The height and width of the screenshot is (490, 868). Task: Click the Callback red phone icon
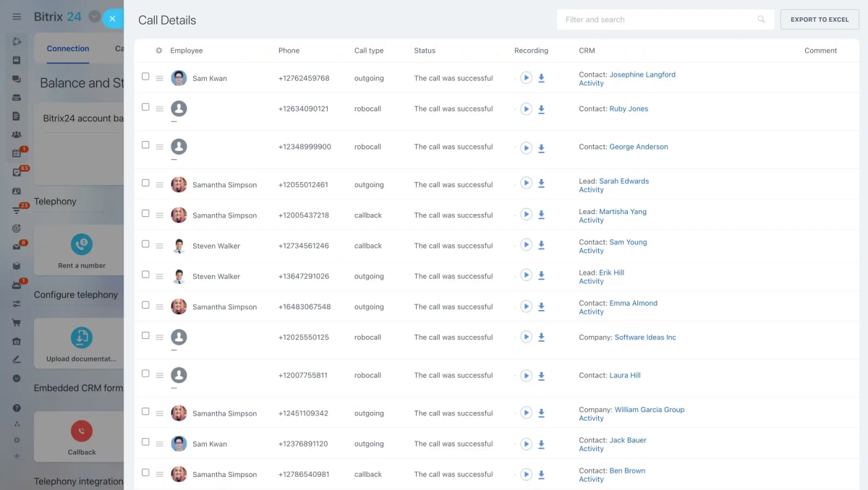82,431
